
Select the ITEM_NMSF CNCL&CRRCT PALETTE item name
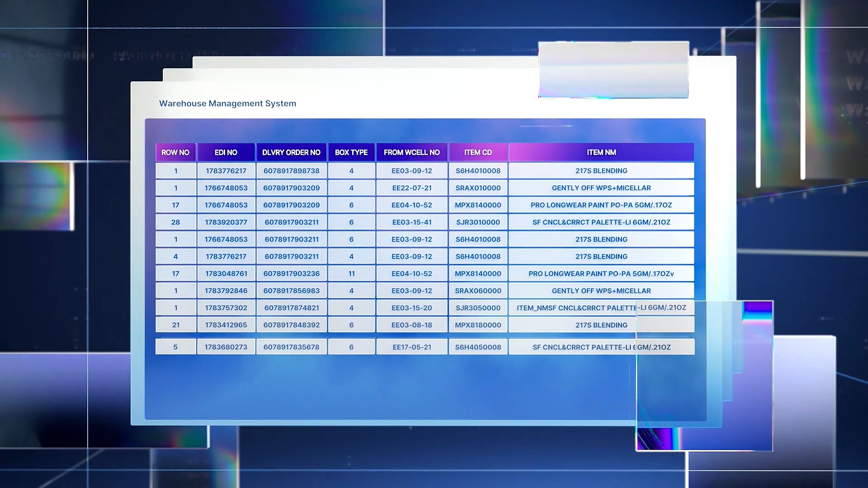pos(601,308)
